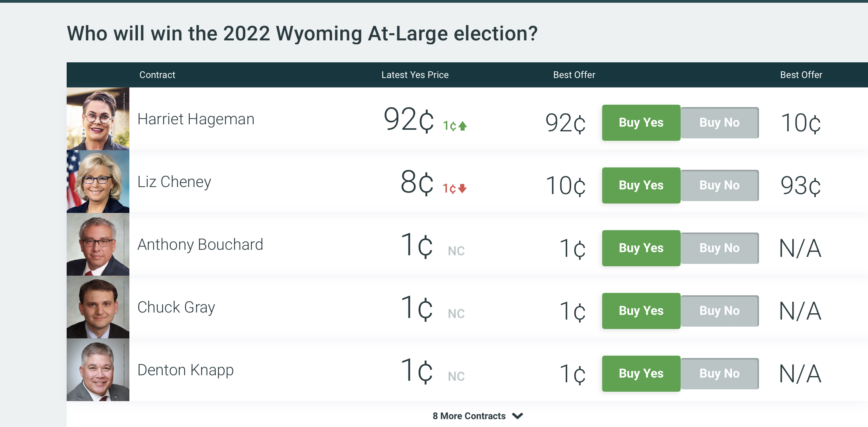Buy No on Harriet Hageman
This screenshot has width=868, height=427.
tap(719, 123)
